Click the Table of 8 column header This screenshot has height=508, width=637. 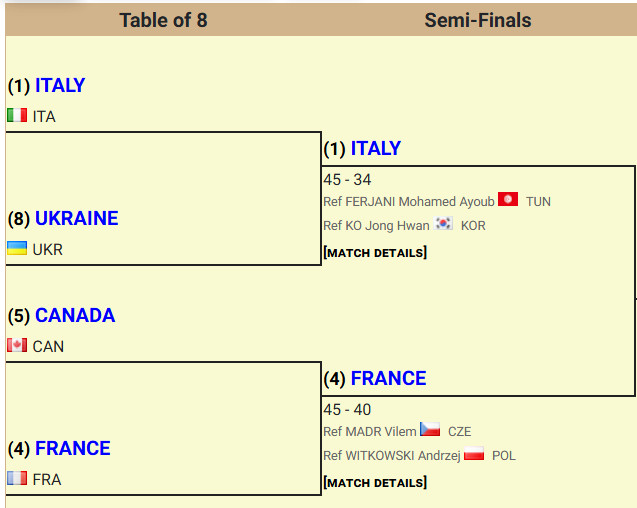pyautogui.click(x=163, y=20)
